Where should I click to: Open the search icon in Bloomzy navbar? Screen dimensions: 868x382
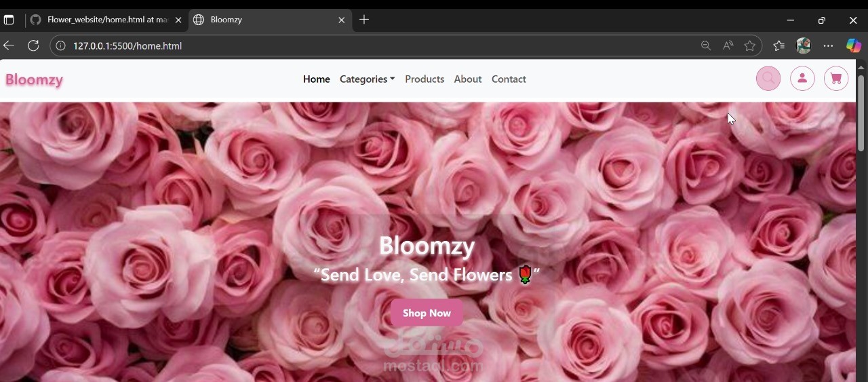tap(768, 79)
